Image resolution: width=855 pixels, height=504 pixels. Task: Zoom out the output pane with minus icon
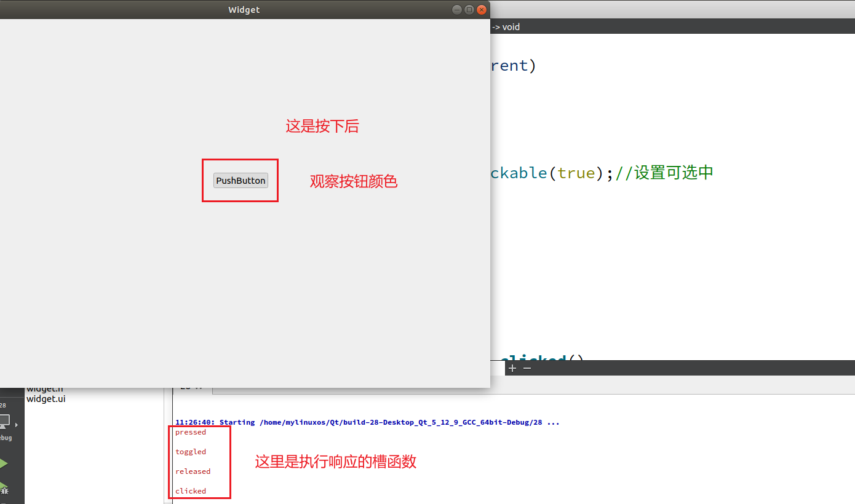(x=527, y=368)
